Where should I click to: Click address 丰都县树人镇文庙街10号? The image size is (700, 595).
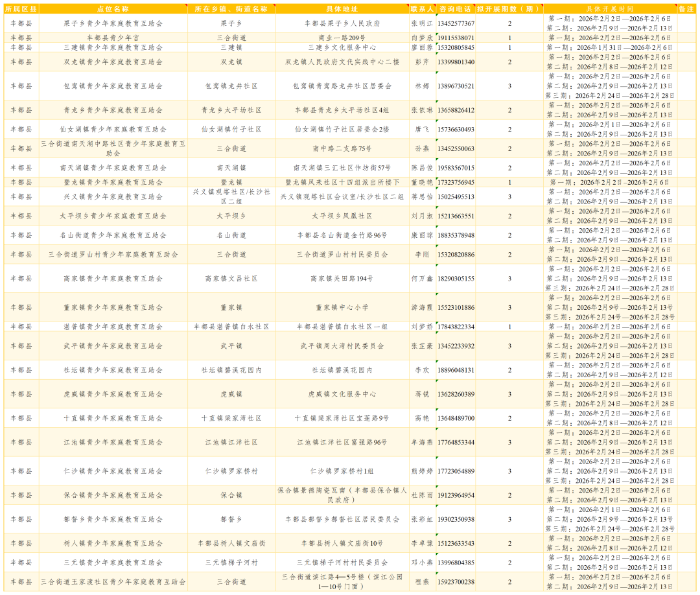(x=342, y=543)
